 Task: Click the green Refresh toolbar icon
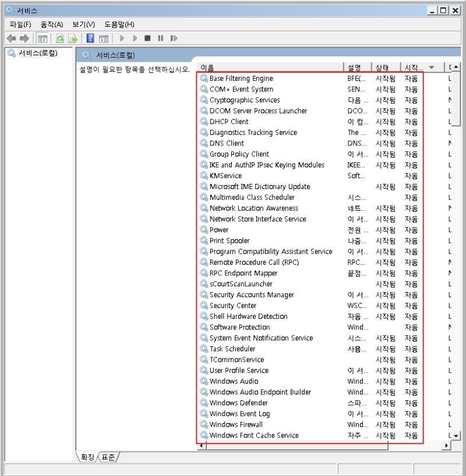coord(60,38)
